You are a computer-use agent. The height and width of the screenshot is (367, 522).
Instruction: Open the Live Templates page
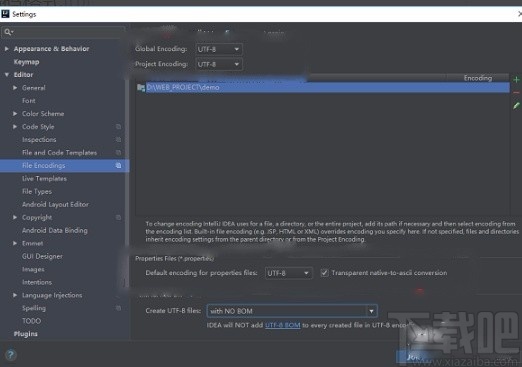coord(44,179)
